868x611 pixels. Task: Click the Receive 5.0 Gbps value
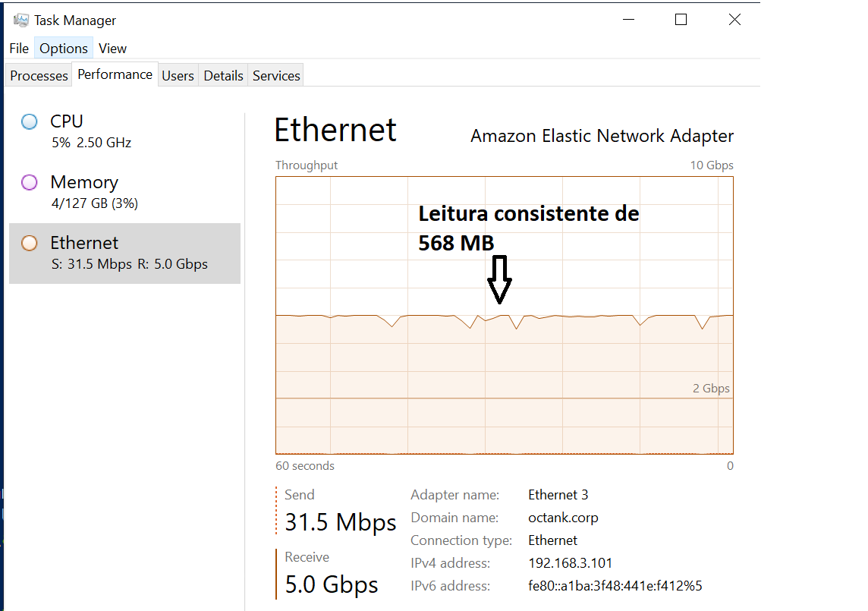[x=331, y=584]
